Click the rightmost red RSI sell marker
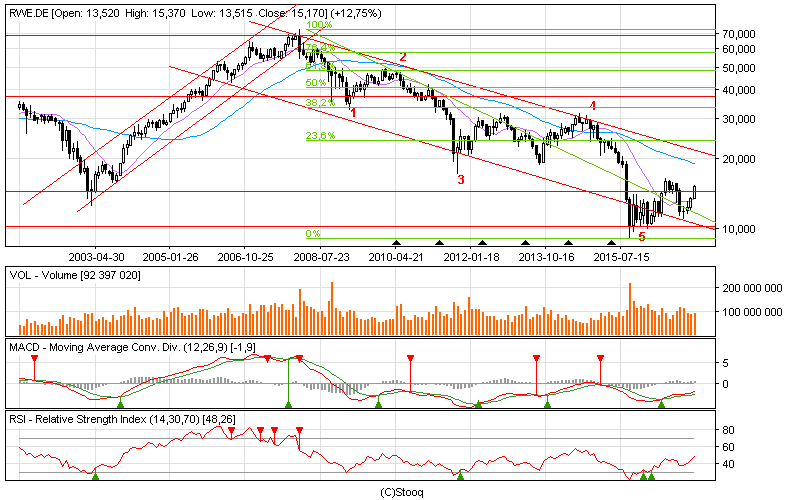 299,431
